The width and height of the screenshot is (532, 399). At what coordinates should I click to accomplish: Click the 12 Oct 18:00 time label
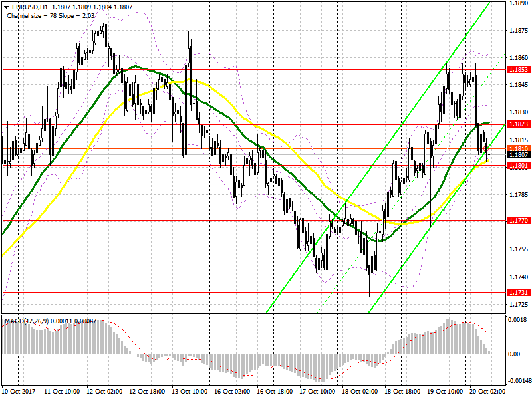[147, 392]
